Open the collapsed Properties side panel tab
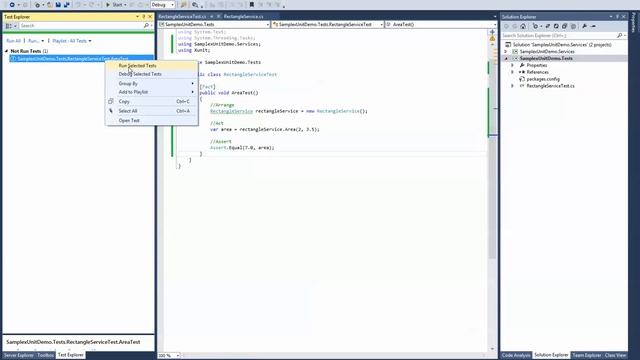 (x=634, y=22)
